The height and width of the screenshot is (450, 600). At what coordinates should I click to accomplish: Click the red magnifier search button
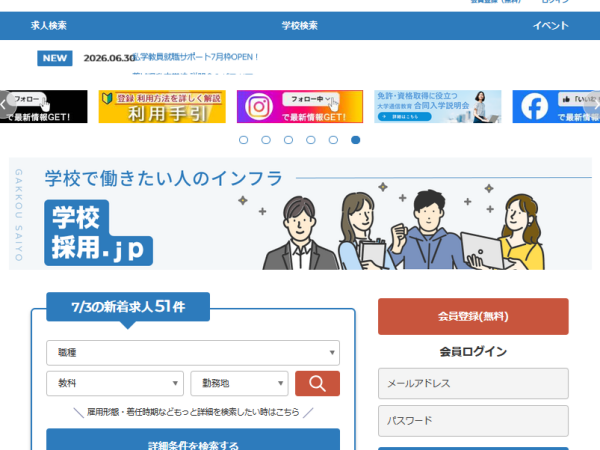click(317, 383)
